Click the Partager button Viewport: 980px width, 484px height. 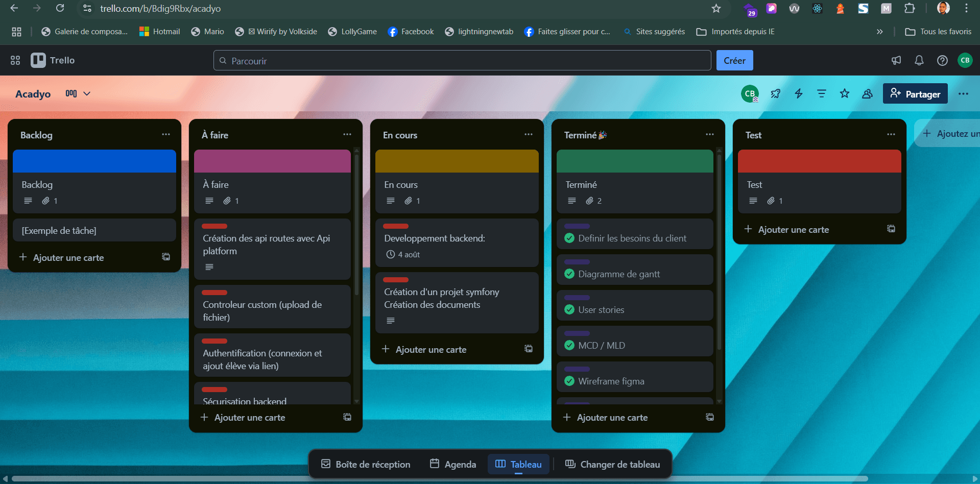click(x=915, y=93)
